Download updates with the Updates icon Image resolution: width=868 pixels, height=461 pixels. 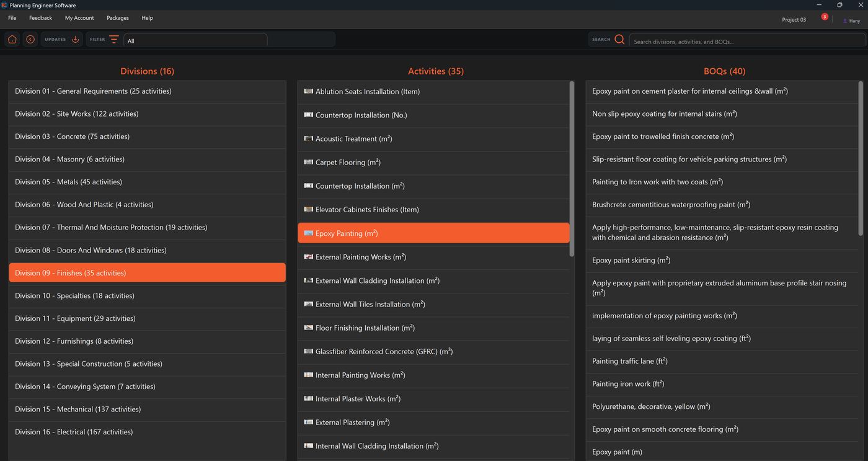pos(75,40)
